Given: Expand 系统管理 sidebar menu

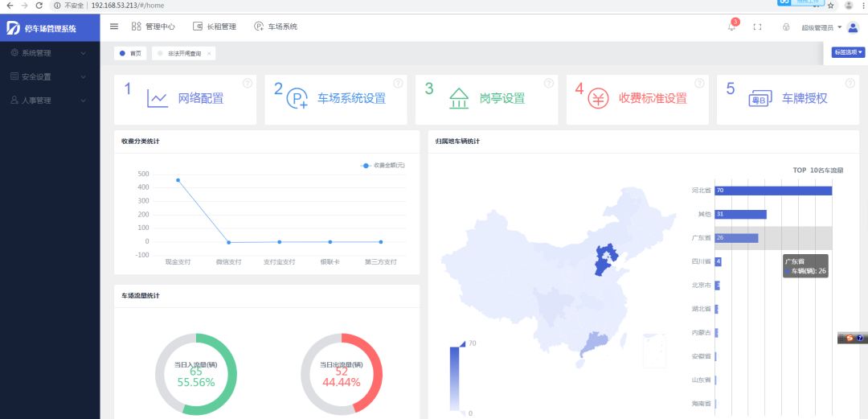Looking at the screenshot, I should coord(48,53).
